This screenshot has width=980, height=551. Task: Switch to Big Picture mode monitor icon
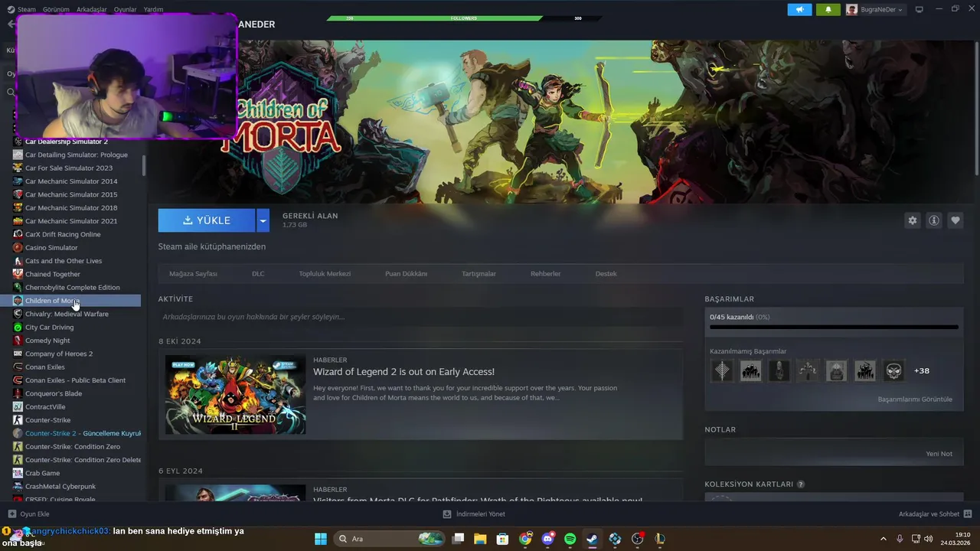(x=920, y=9)
